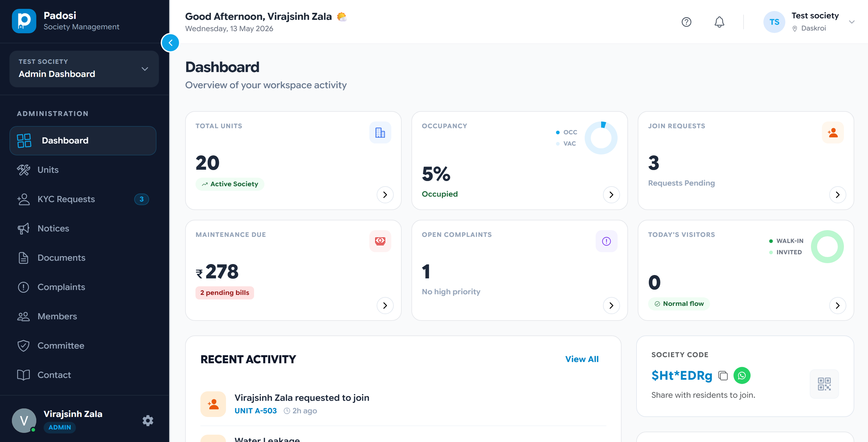Click View All recent activity
The height and width of the screenshot is (442, 868).
click(x=582, y=359)
